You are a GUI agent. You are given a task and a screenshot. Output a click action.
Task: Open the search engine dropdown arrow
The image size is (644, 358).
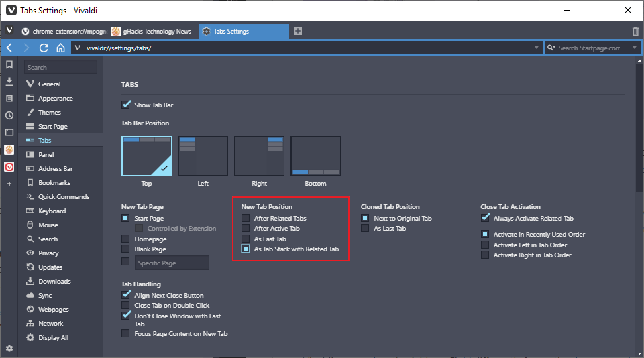635,48
